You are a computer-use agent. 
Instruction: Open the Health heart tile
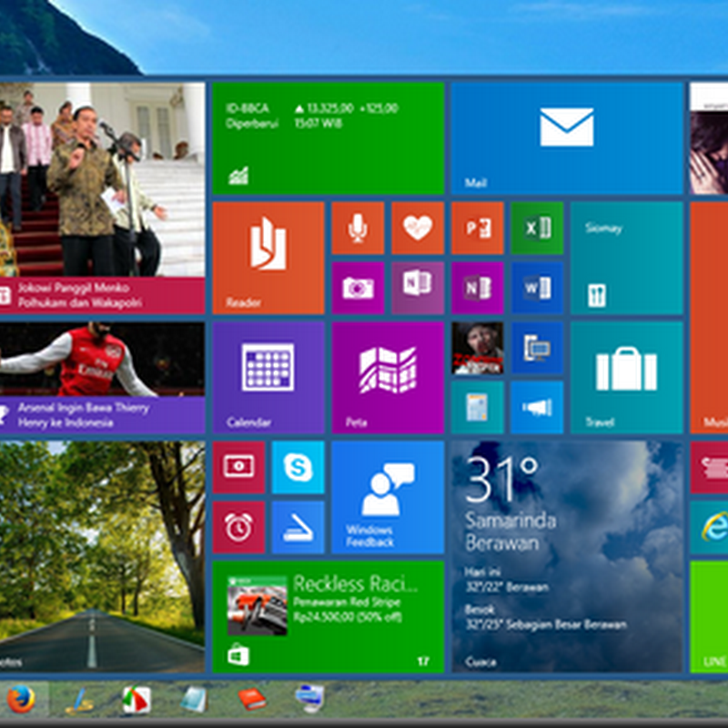coord(418,228)
